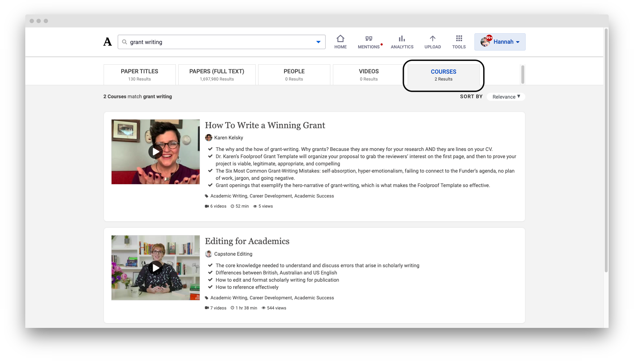
Task: Click the tag icon beside Editing for Academics topics
Action: pos(207,298)
